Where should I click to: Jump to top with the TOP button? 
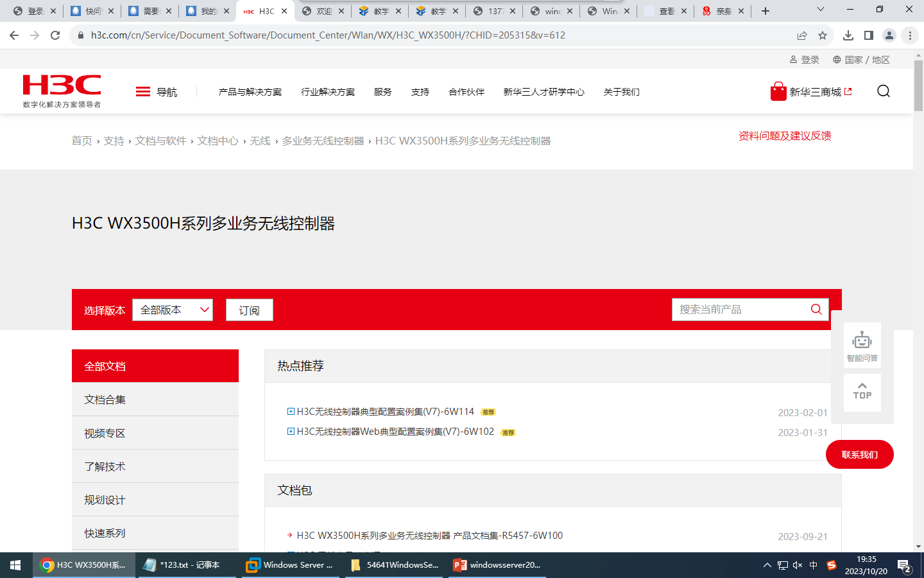[x=862, y=392]
